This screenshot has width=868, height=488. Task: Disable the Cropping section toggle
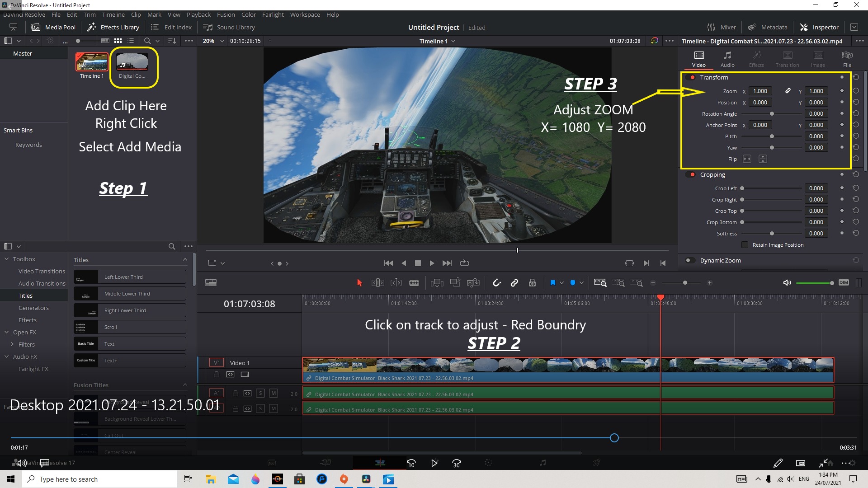(690, 175)
